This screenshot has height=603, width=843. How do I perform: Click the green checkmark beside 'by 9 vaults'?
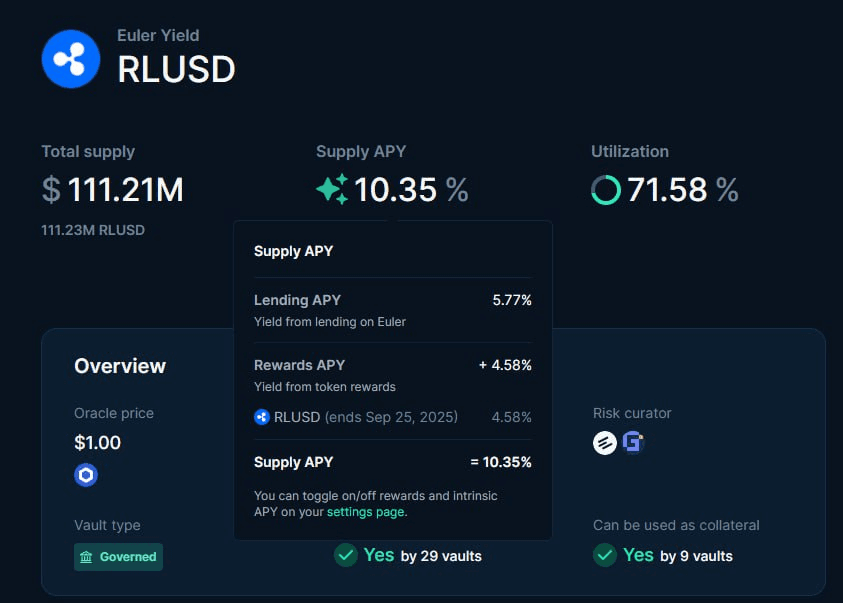(605, 555)
